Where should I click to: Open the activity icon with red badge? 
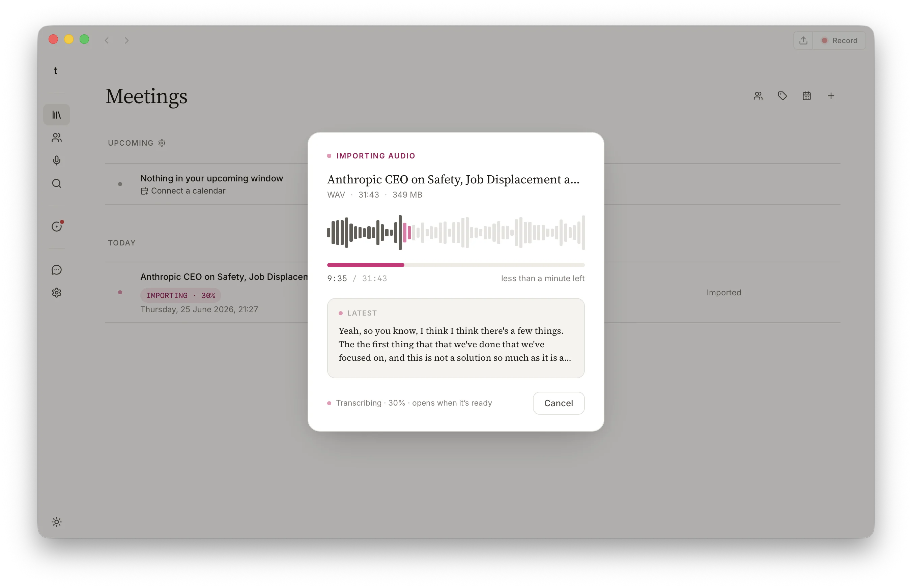pyautogui.click(x=57, y=226)
